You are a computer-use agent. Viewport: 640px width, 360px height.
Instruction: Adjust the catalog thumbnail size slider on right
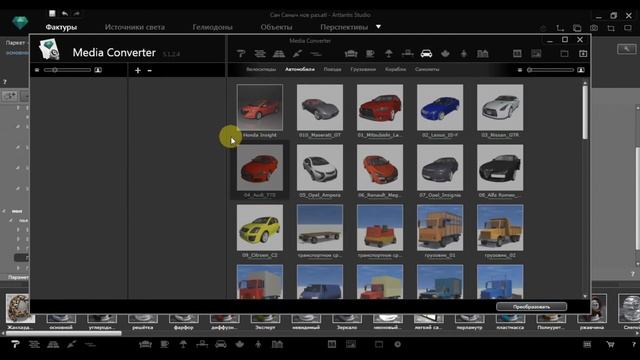click(x=551, y=70)
